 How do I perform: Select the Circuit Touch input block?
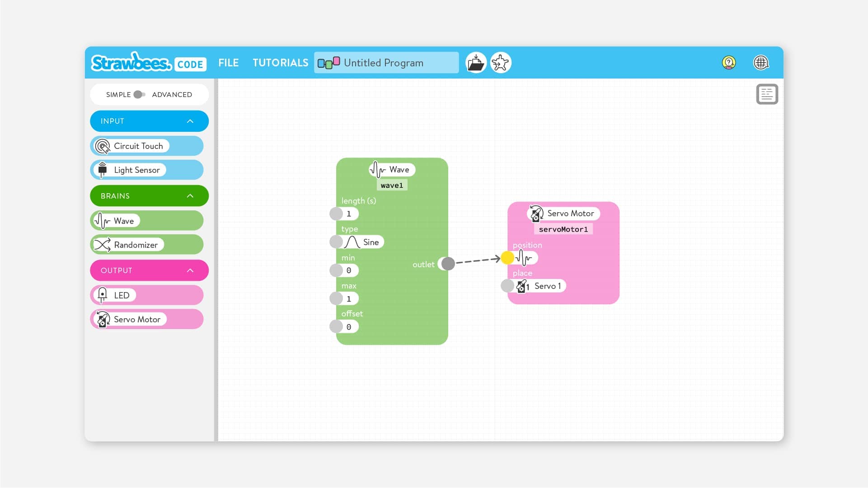coord(138,146)
